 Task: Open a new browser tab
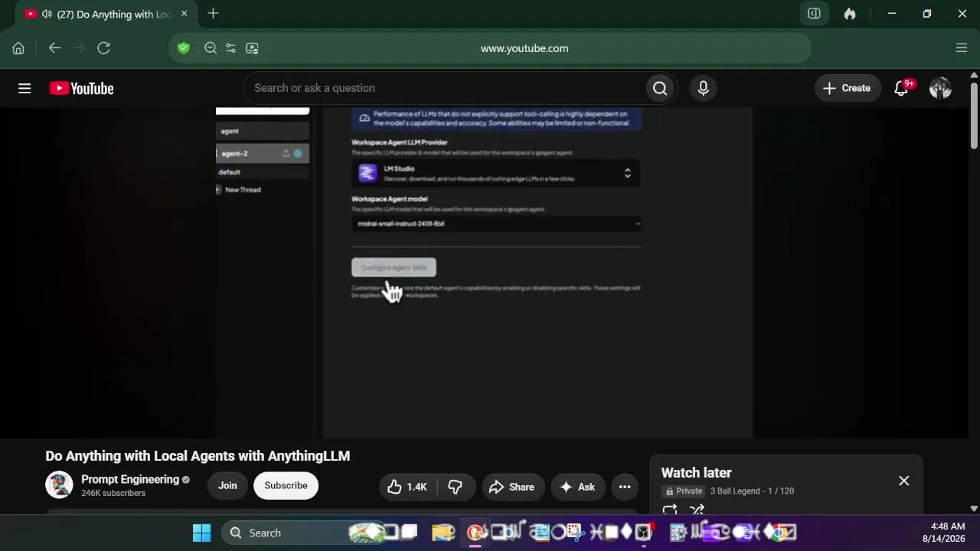213,14
